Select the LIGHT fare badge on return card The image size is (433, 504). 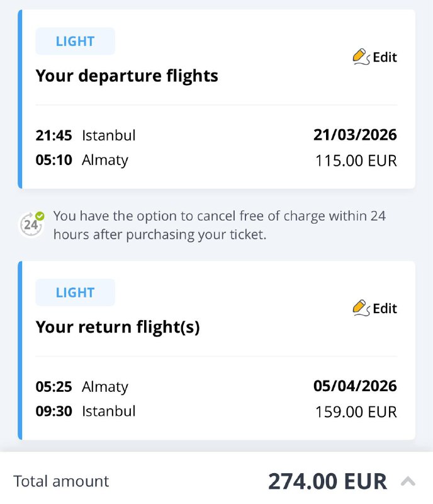pyautogui.click(x=75, y=292)
